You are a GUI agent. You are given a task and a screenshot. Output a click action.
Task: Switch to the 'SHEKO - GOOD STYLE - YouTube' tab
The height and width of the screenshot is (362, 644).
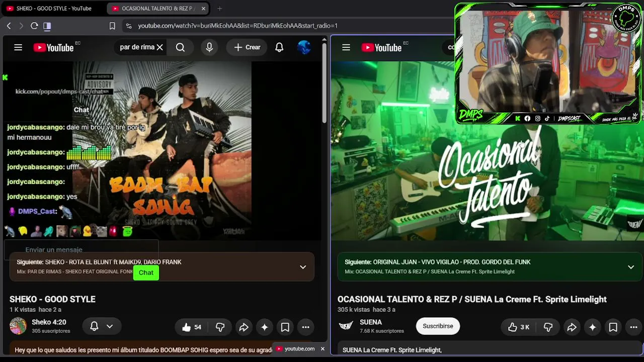[x=53, y=9]
